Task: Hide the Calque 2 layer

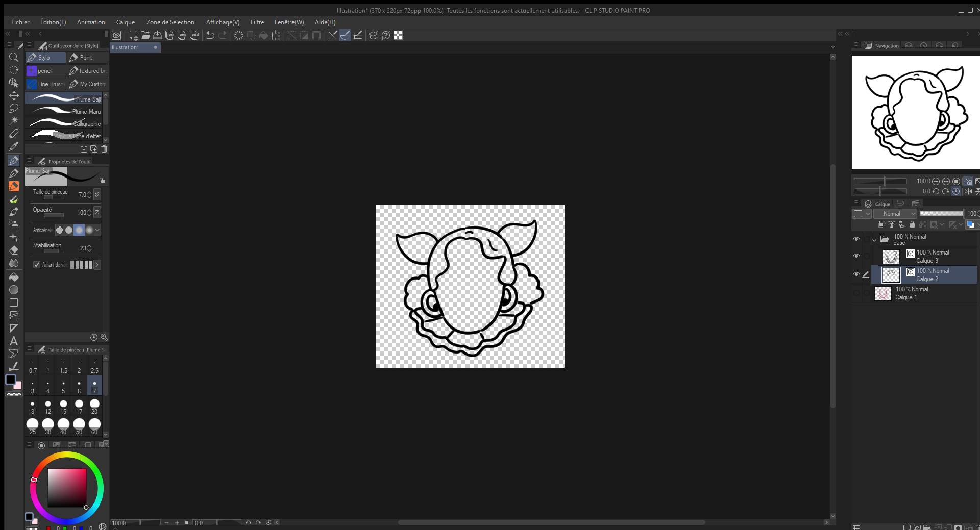Action: (856, 274)
